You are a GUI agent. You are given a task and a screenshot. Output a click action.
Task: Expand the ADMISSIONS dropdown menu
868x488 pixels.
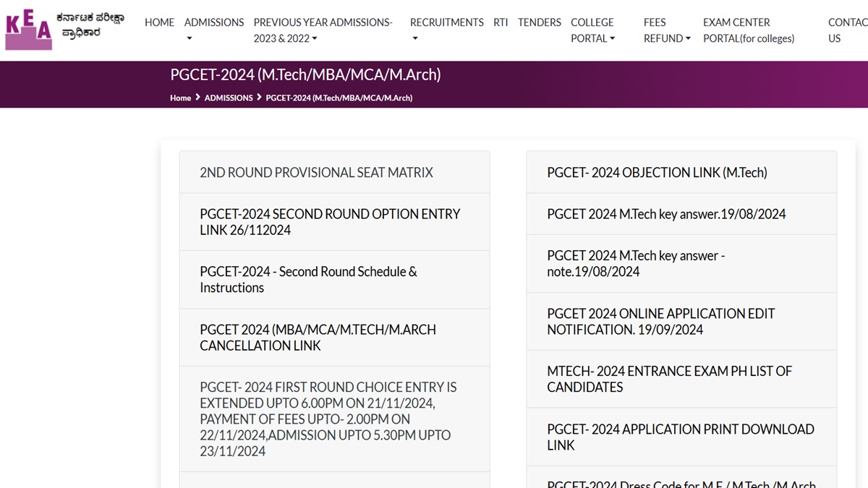point(213,30)
